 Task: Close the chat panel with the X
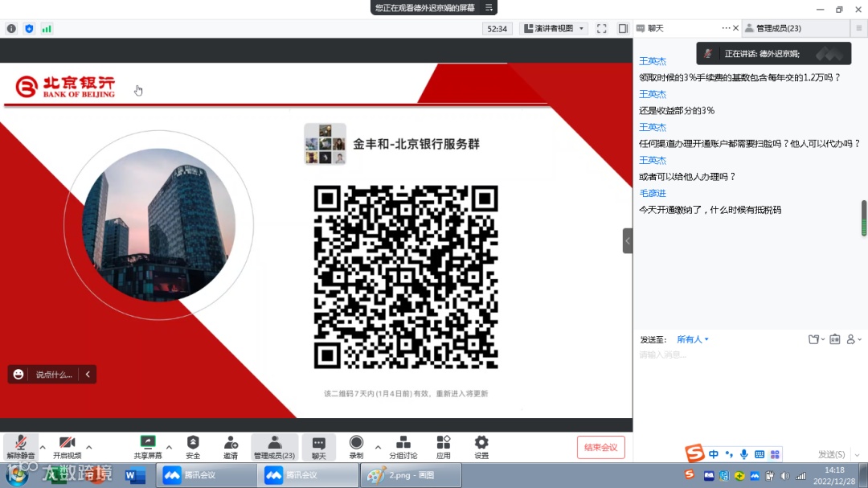[x=735, y=28]
